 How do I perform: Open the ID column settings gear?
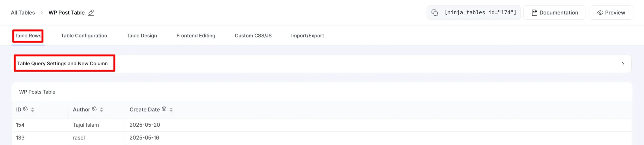25,109
